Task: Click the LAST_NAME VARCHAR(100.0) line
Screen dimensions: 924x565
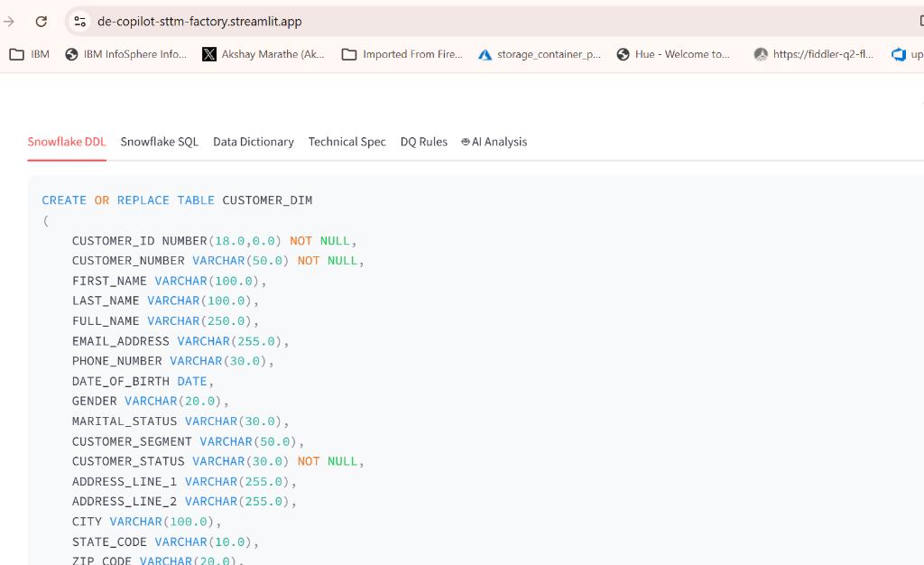Action: (x=165, y=301)
